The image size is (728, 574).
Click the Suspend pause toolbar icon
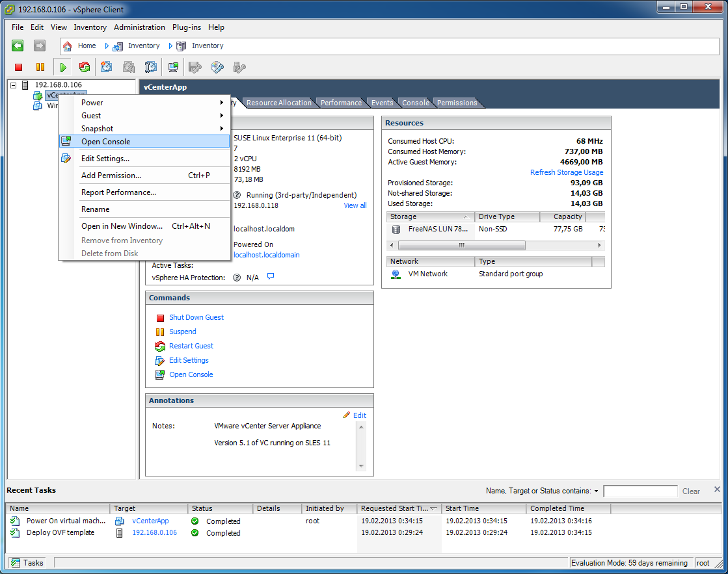coord(40,68)
